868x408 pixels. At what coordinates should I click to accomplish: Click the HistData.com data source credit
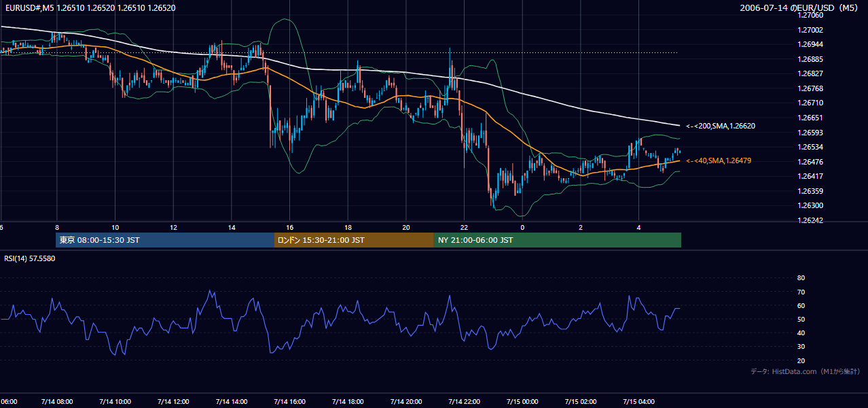tap(806, 371)
